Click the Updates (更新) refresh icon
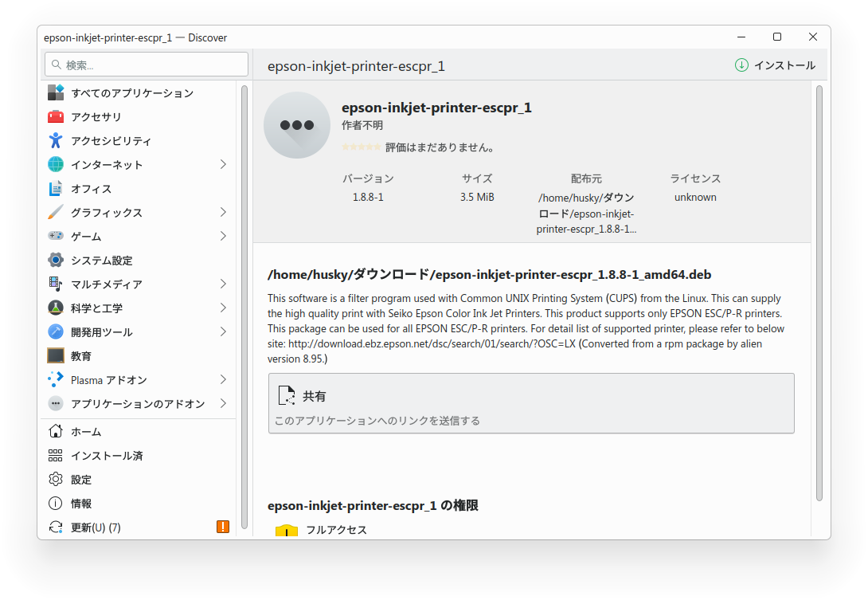This screenshot has width=868, height=600. coord(56,527)
